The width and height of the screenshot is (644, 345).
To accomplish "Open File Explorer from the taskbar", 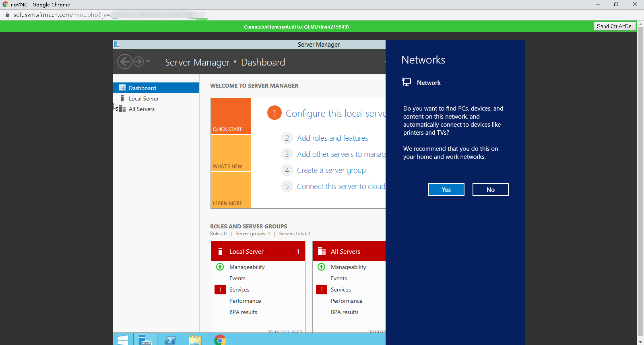I will click(x=195, y=340).
